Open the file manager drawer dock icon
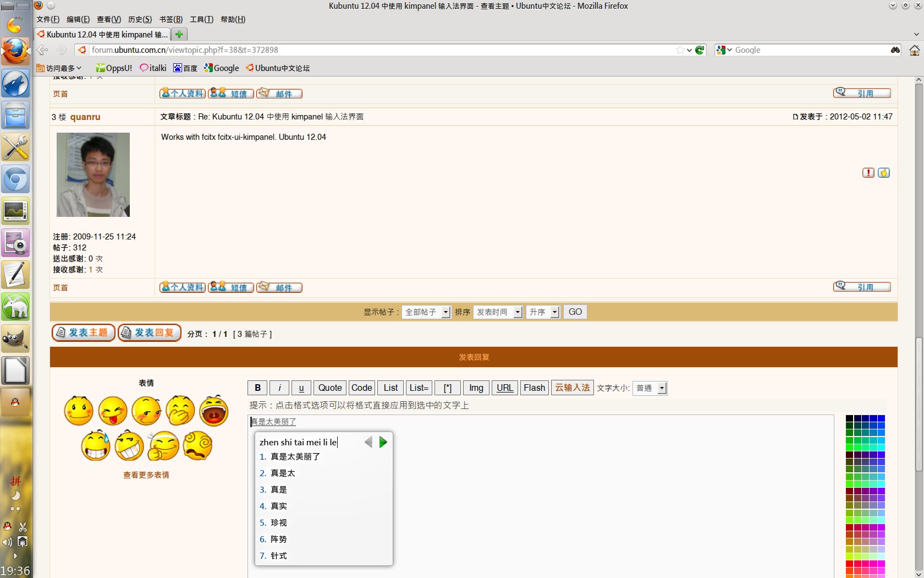The width and height of the screenshot is (924, 578). coord(15,116)
